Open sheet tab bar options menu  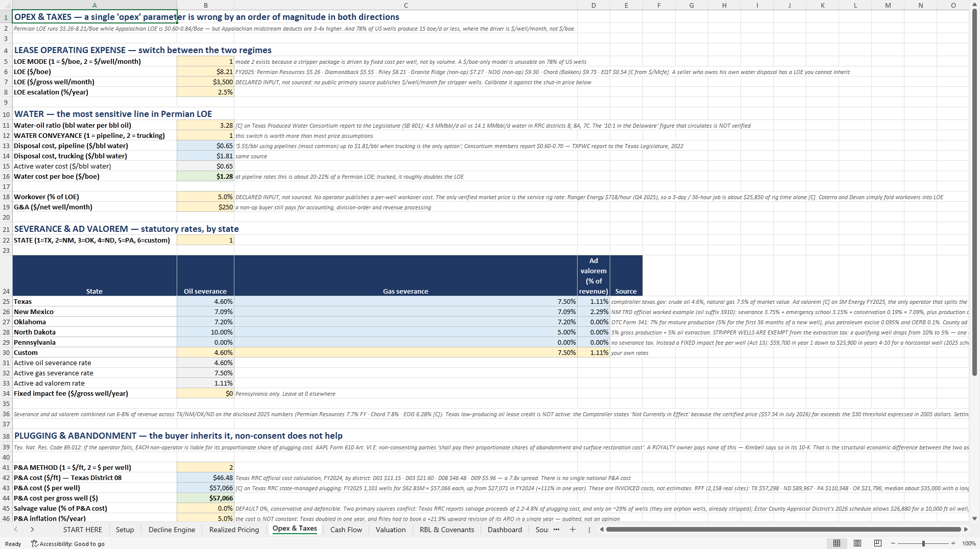[589, 530]
